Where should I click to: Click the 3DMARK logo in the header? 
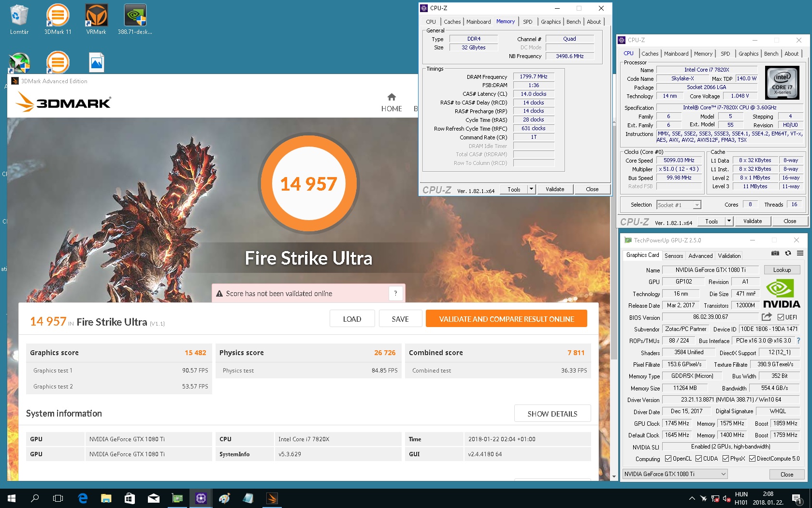click(63, 102)
